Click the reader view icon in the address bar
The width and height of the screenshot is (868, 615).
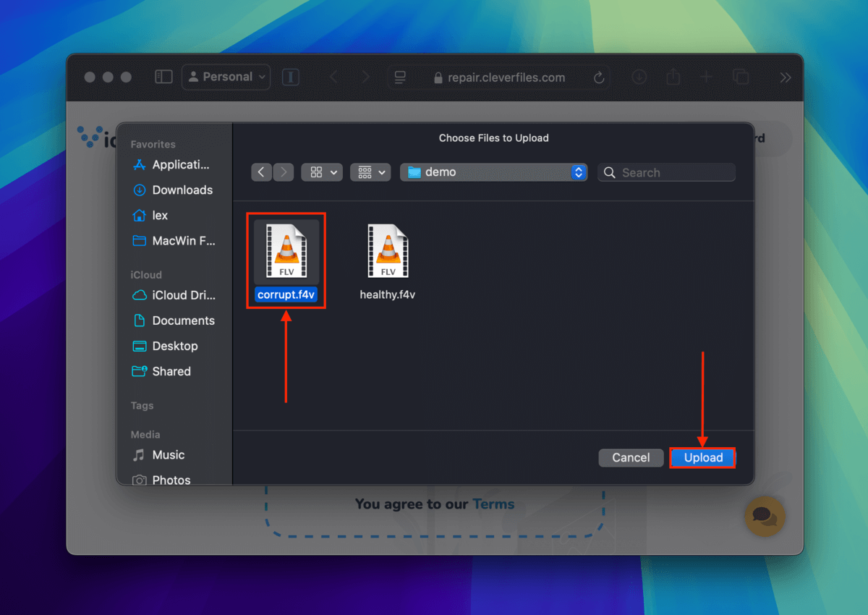(x=400, y=77)
